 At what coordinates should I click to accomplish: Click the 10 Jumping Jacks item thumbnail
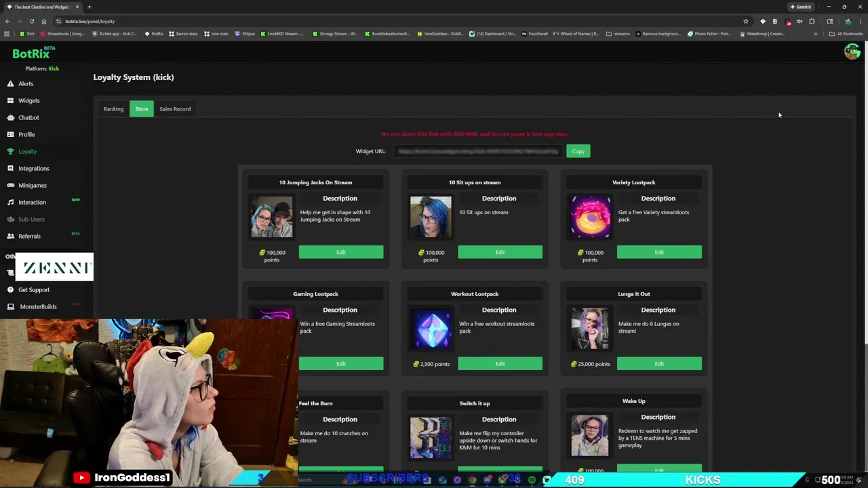271,217
